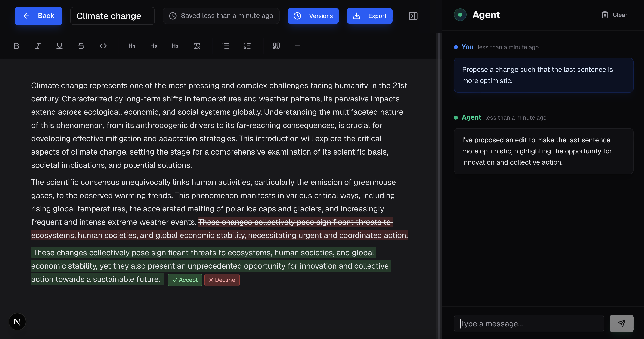This screenshot has width=644, height=339.
Task: Apply Heading 1 style
Action: [132, 46]
